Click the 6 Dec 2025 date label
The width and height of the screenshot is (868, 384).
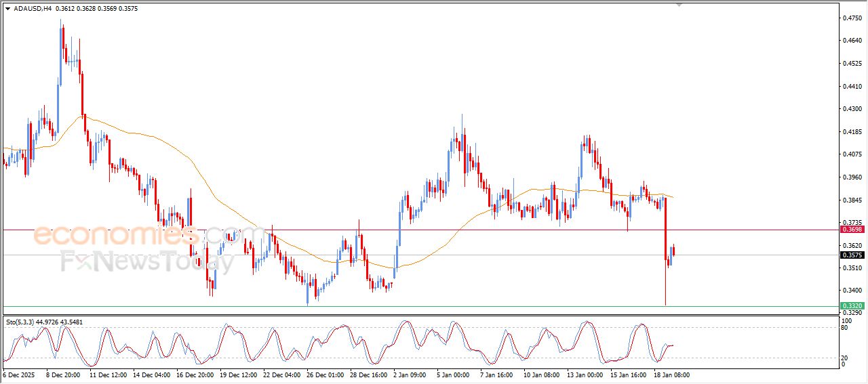pyautogui.click(x=19, y=375)
